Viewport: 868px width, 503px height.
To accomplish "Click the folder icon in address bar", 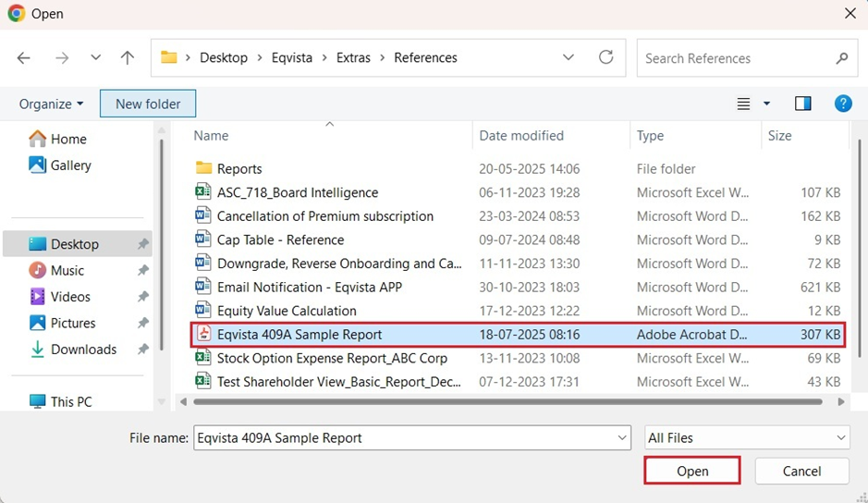I will click(x=169, y=57).
